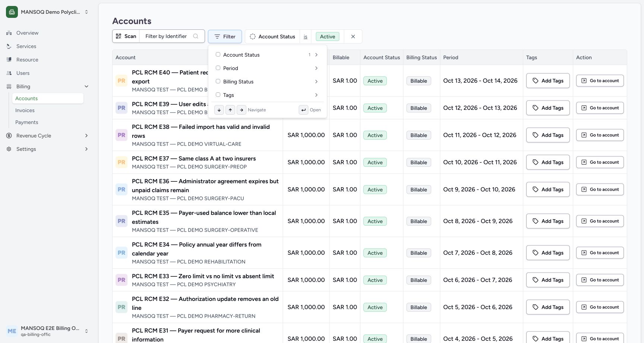Clear the Account Status filter X
Image resolution: width=644 pixels, height=343 pixels.
pos(353,36)
